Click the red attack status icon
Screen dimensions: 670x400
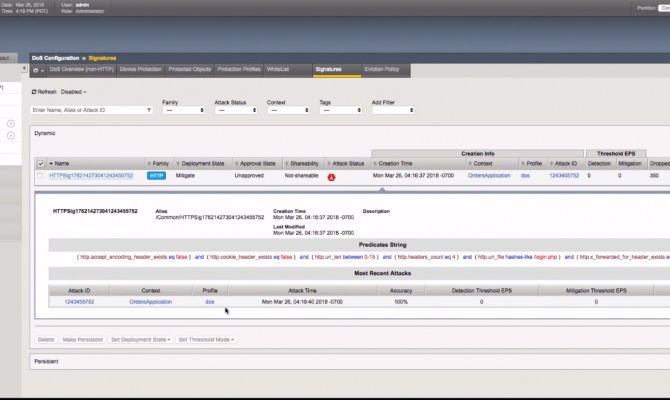point(331,176)
